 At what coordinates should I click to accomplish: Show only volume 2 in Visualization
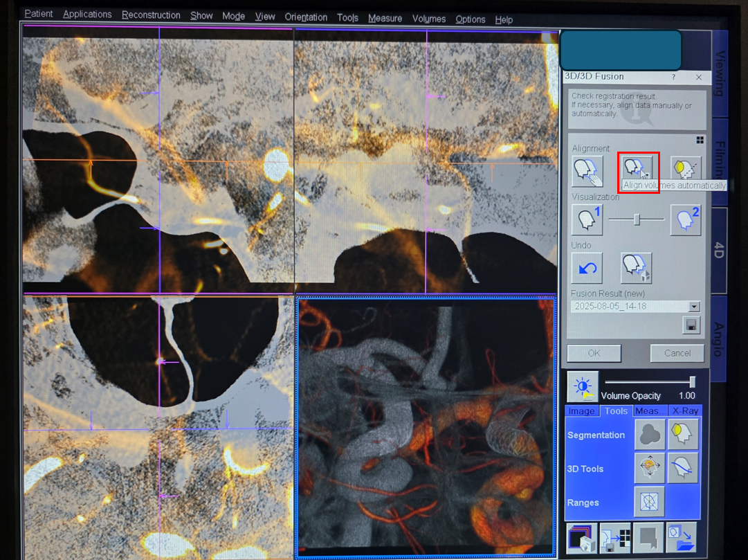(686, 219)
